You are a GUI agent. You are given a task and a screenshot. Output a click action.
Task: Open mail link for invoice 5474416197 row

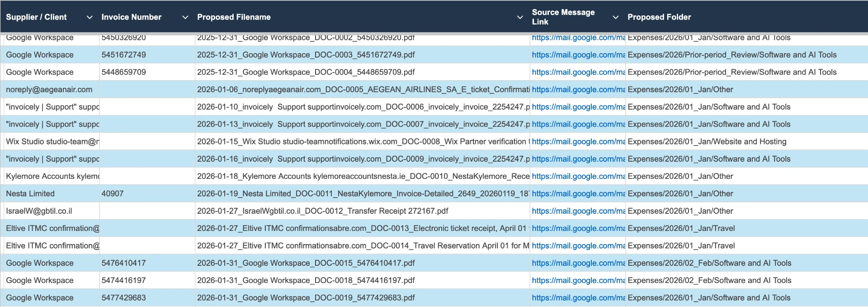point(578,280)
